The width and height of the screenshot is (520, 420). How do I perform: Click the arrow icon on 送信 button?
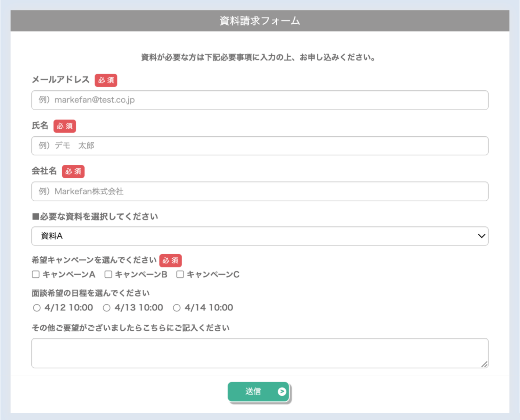click(282, 391)
